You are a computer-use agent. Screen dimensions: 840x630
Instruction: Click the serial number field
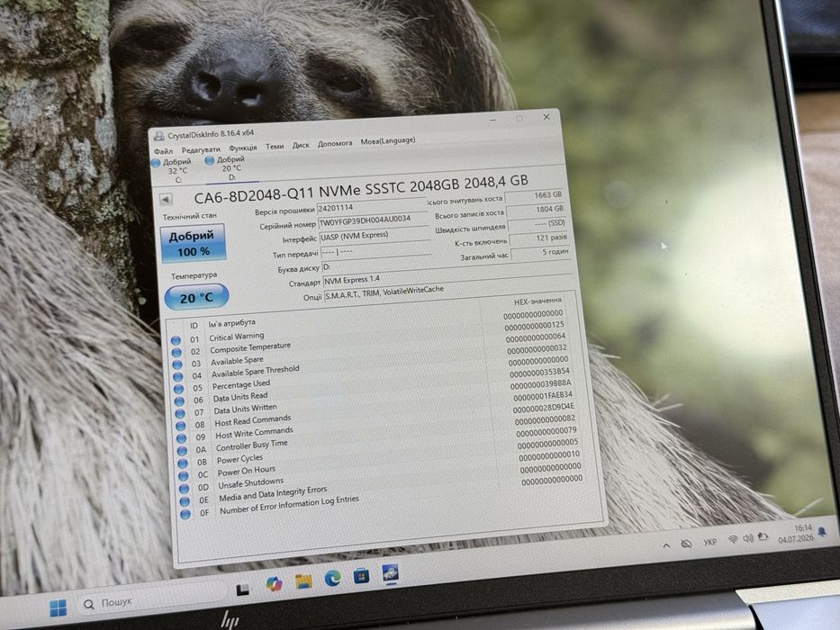coord(374,220)
